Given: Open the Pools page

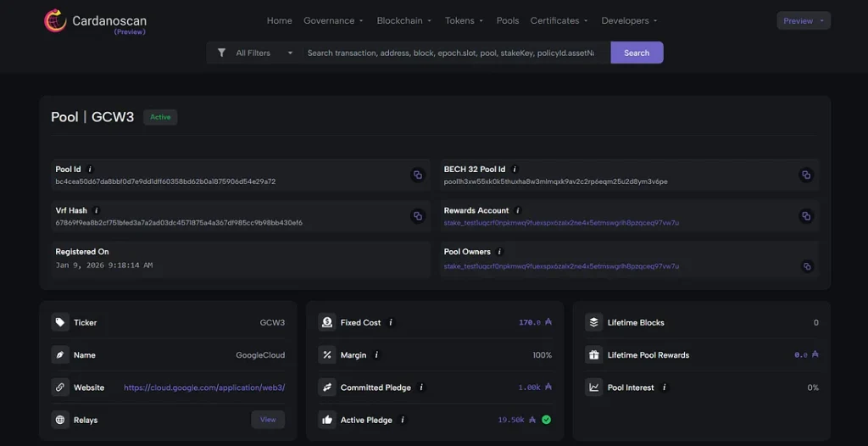Looking at the screenshot, I should point(508,20).
